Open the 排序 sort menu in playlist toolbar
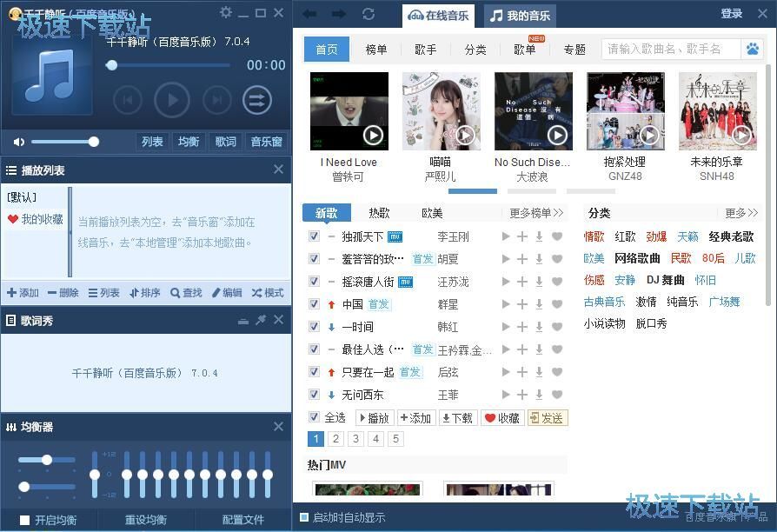The image size is (777, 532). [x=144, y=293]
